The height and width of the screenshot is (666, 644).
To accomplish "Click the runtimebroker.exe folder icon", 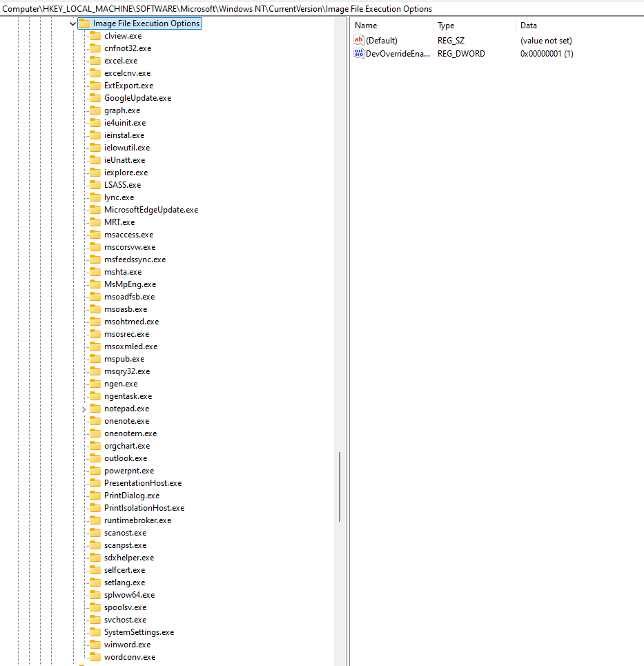I will point(95,520).
